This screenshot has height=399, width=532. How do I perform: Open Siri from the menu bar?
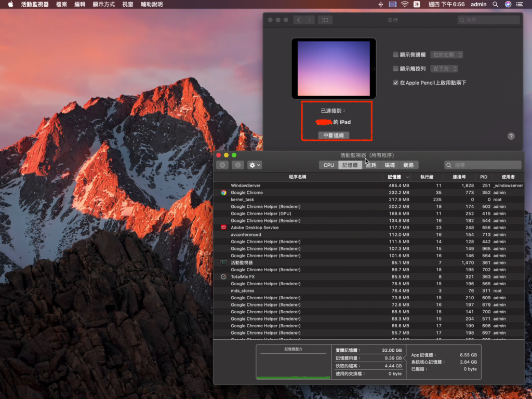coord(508,4)
